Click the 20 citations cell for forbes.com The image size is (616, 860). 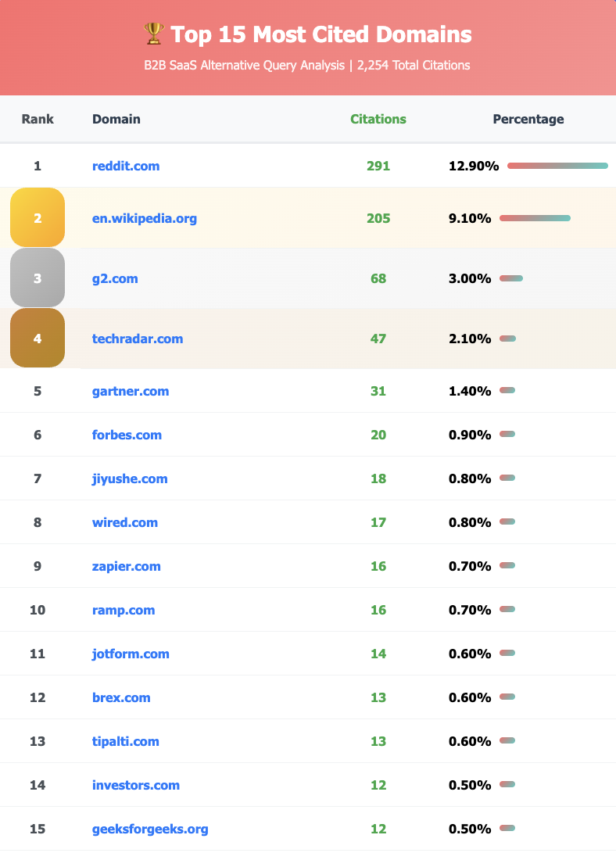point(378,435)
